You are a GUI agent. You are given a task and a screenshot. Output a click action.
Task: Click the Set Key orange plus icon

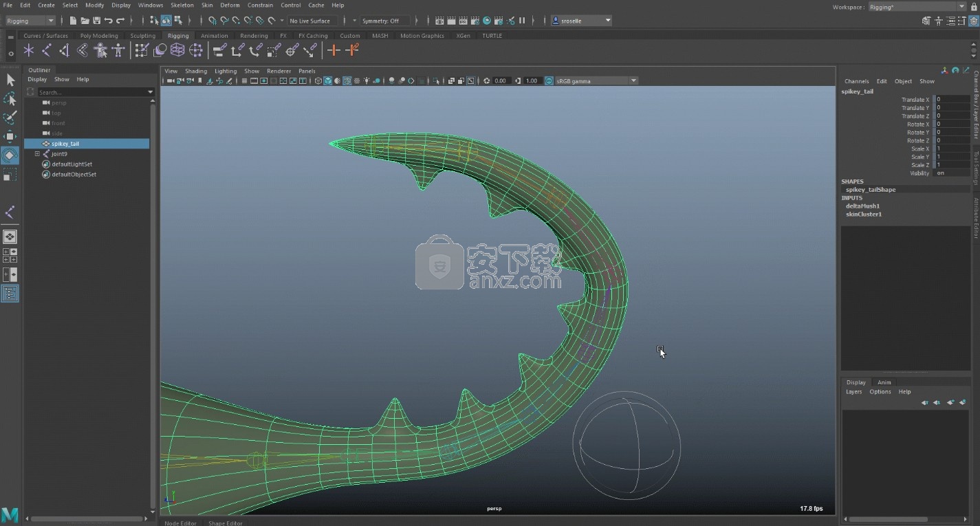(x=334, y=50)
